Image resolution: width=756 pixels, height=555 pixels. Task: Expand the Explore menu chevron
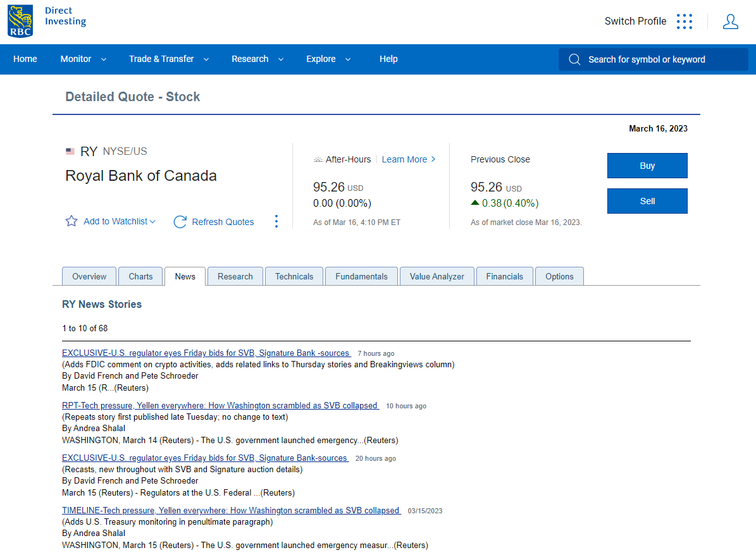[x=347, y=59]
